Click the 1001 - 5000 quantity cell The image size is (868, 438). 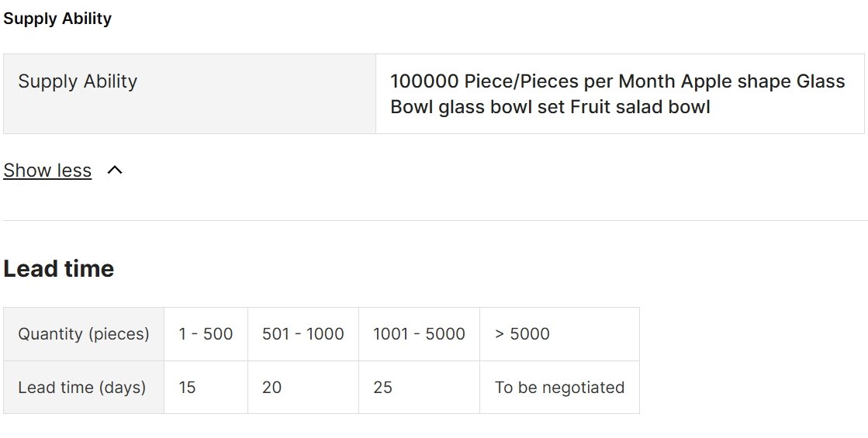tap(419, 334)
